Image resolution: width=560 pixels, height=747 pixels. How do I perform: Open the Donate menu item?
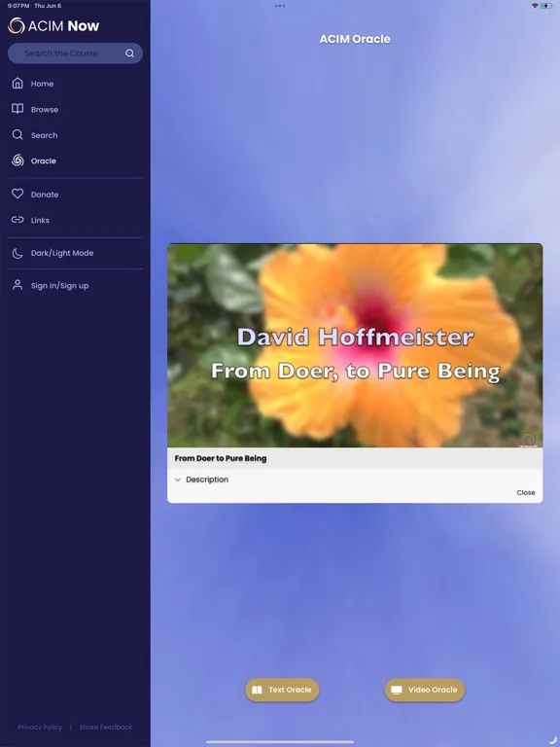click(75, 194)
